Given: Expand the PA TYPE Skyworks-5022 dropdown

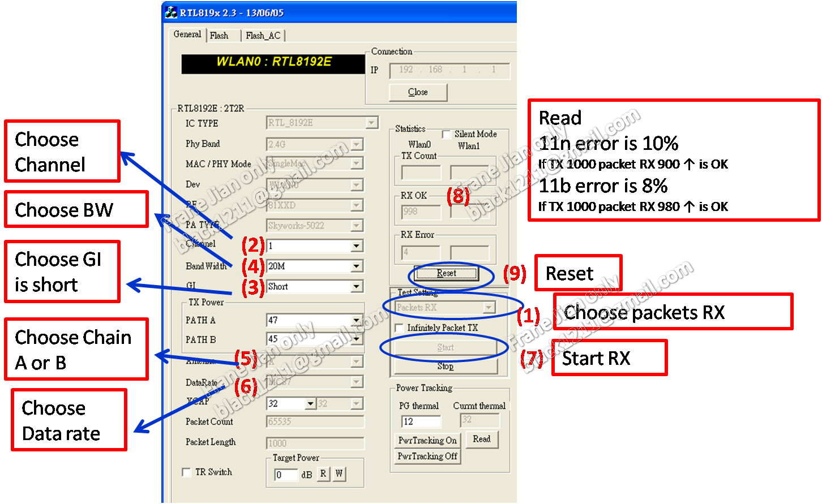Looking at the screenshot, I should (x=357, y=226).
